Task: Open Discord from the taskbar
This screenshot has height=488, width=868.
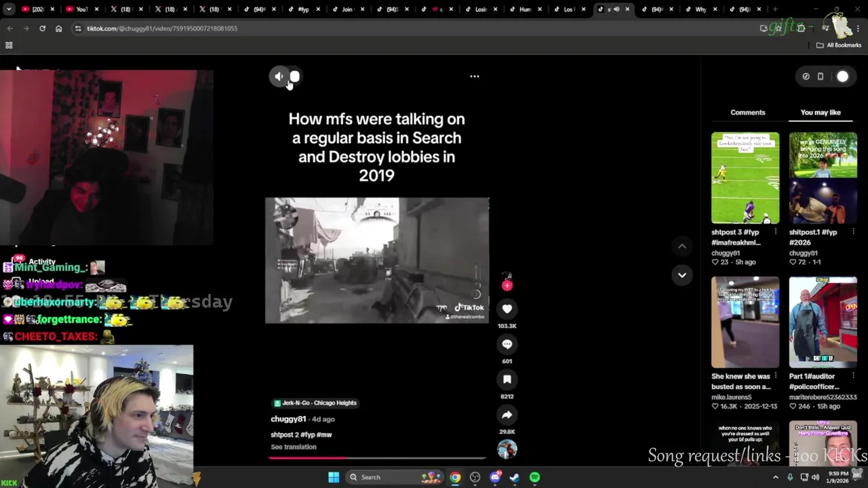Action: (x=495, y=477)
